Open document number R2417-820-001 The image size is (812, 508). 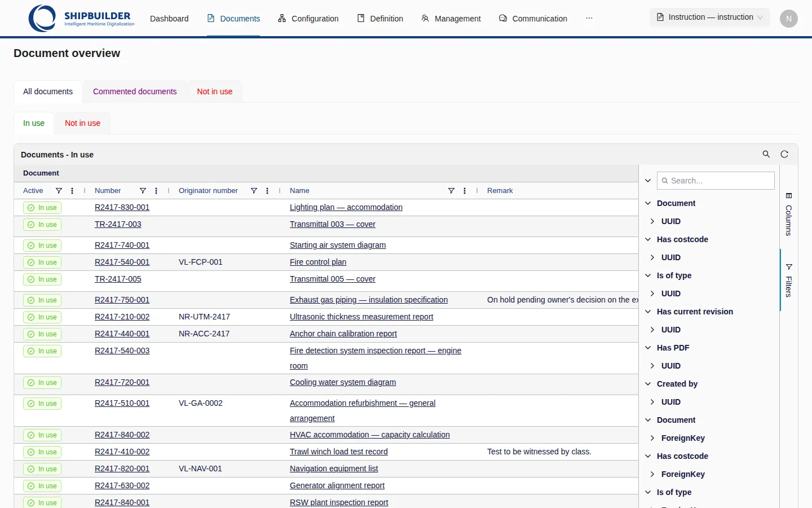(x=122, y=468)
